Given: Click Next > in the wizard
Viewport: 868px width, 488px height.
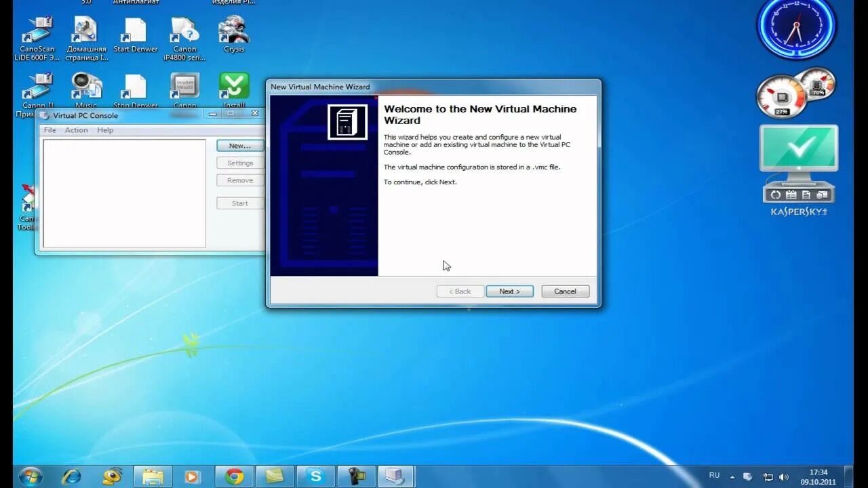Looking at the screenshot, I should tap(509, 291).
